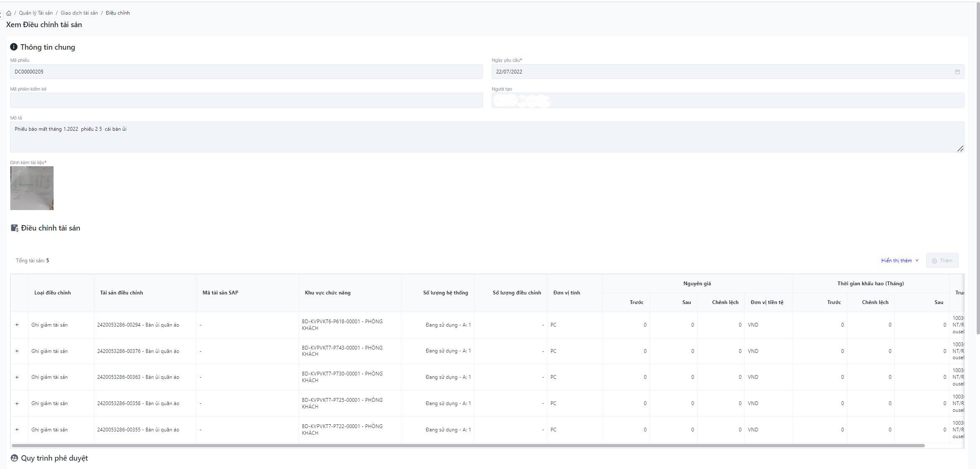Go to Quản lý Tài sản breadcrumb
This screenshot has height=469, width=980.
click(x=36, y=13)
